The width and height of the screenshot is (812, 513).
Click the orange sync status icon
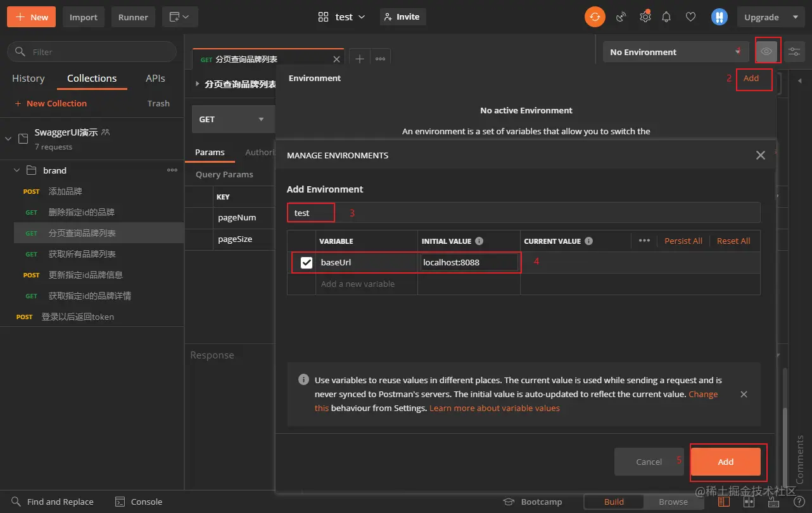pyautogui.click(x=595, y=17)
